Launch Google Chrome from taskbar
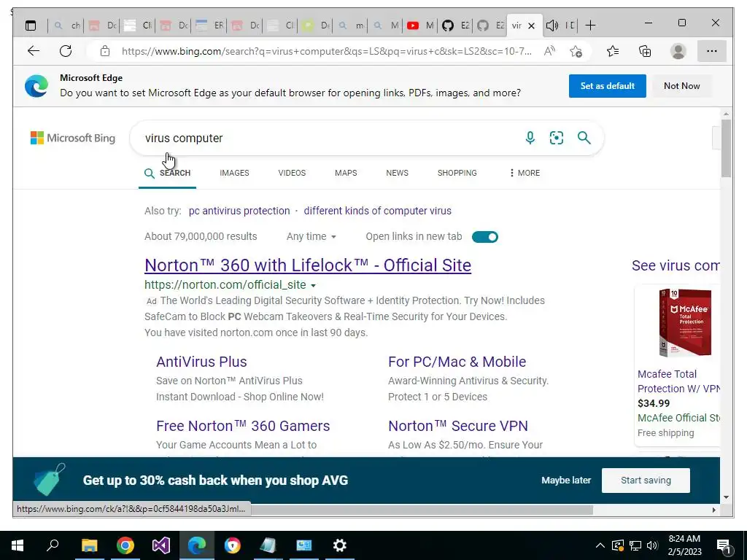747x560 pixels. [x=125, y=545]
